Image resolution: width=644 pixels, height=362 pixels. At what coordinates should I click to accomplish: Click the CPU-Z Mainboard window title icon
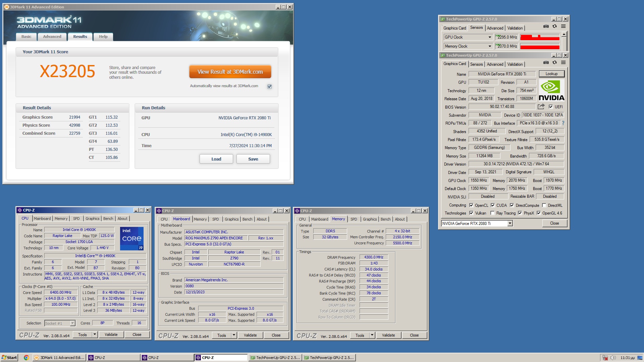click(x=159, y=211)
